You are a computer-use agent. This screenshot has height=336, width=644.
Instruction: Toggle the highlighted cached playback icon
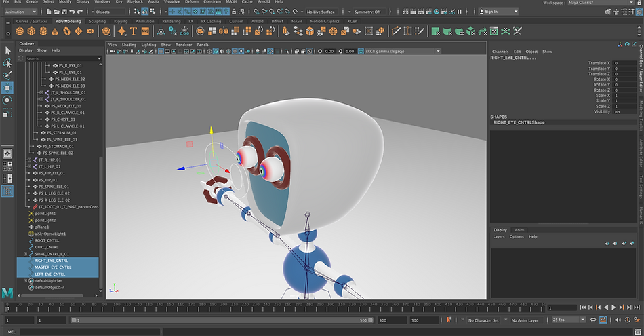coord(603,320)
